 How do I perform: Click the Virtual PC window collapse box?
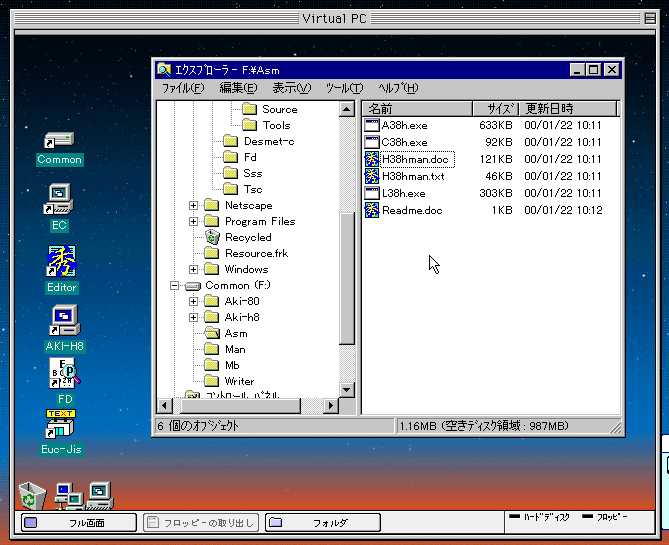pyautogui.click(x=650, y=18)
